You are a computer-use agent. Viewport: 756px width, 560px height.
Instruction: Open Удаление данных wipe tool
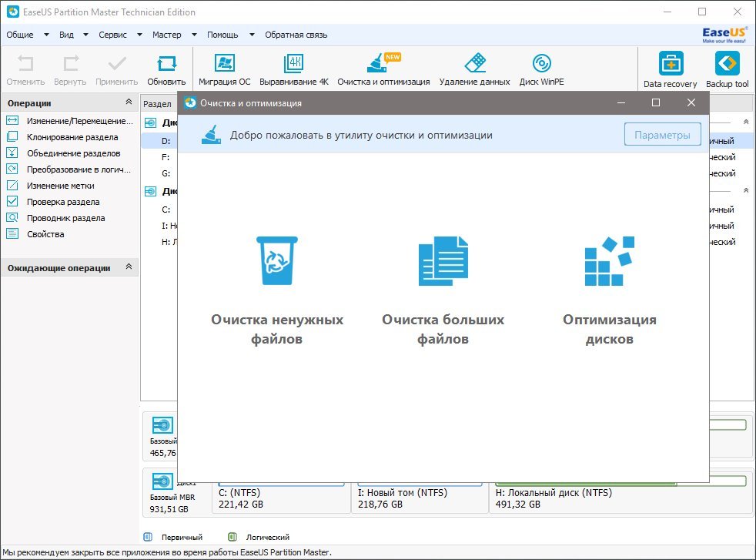(x=474, y=69)
